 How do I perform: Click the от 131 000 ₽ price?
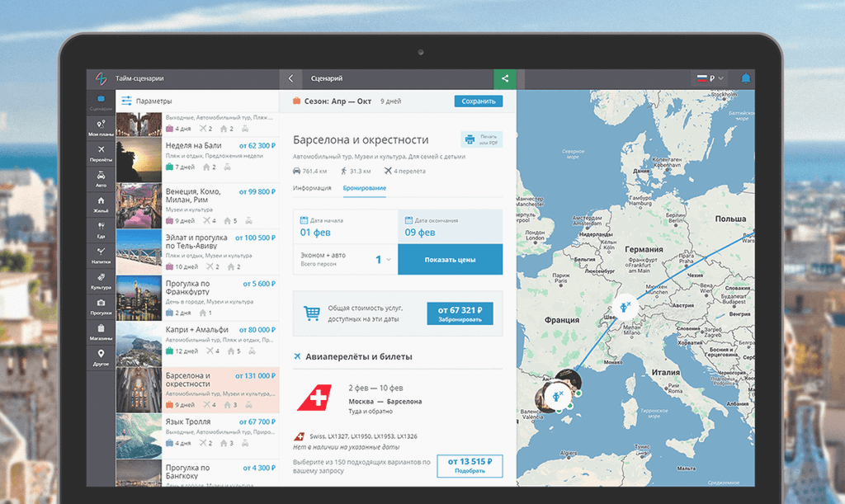256,376
